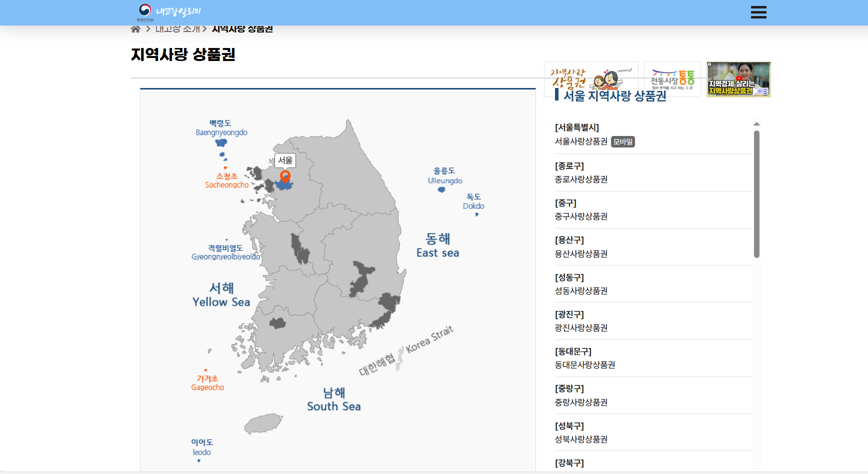
Task: Select the dark region in Chungcheong area
Action: [x=300, y=249]
